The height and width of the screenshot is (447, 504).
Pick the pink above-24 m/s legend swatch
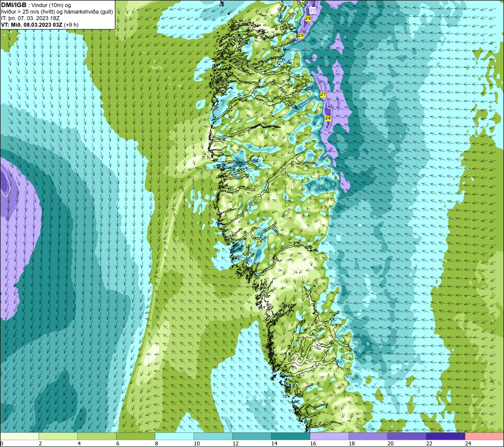484,436
